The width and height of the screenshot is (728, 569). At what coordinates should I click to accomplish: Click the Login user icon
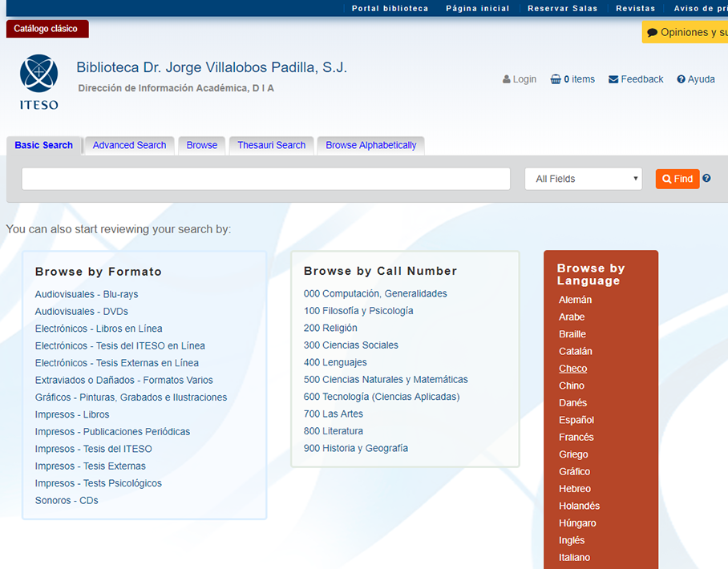(x=507, y=79)
